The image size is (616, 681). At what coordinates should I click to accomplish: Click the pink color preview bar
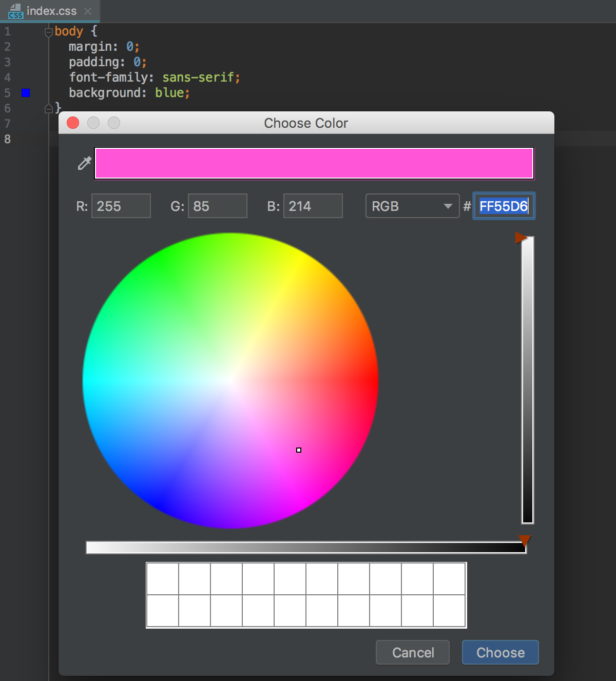(314, 163)
